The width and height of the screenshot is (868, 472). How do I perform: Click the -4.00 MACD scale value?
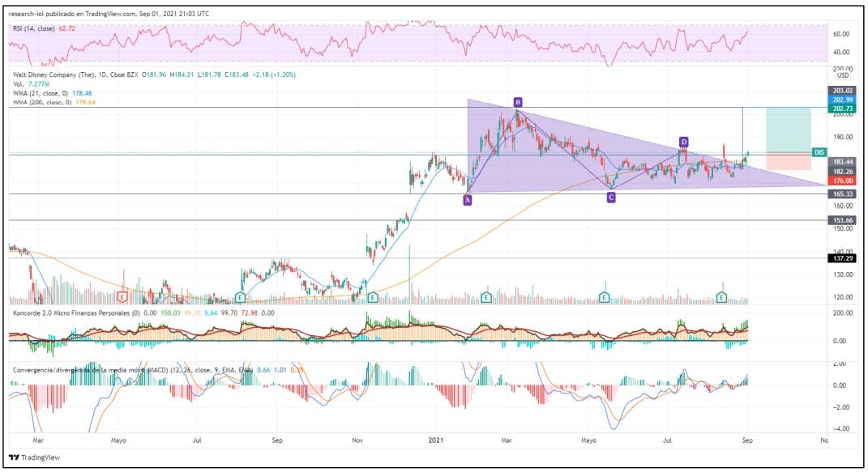click(841, 429)
